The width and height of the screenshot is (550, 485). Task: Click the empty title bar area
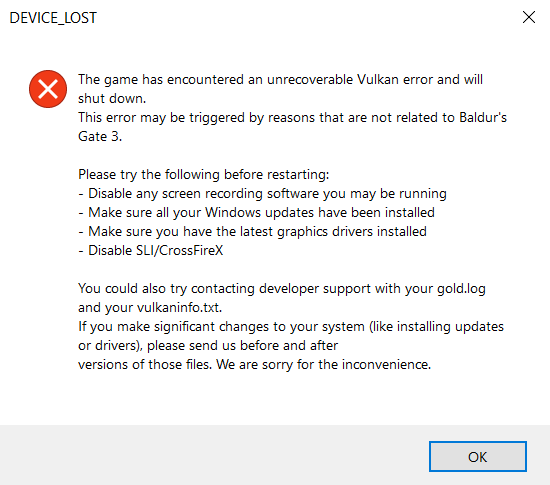coord(305,17)
